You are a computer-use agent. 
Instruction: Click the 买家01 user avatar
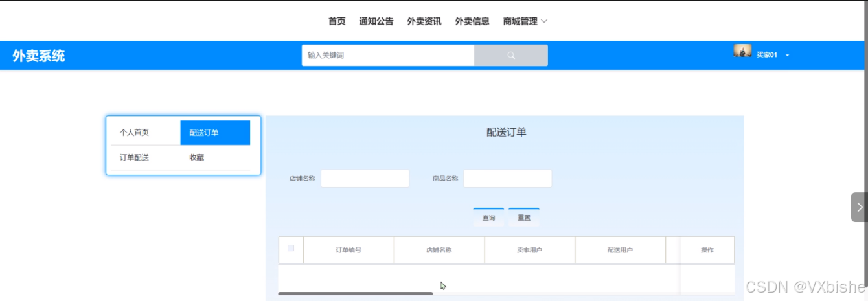tap(742, 51)
